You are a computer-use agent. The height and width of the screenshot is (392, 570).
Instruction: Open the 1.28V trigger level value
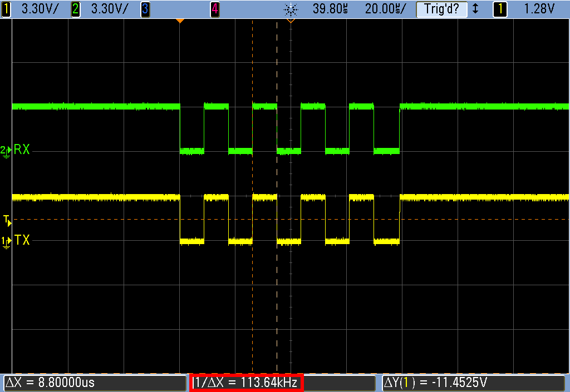tap(540, 9)
